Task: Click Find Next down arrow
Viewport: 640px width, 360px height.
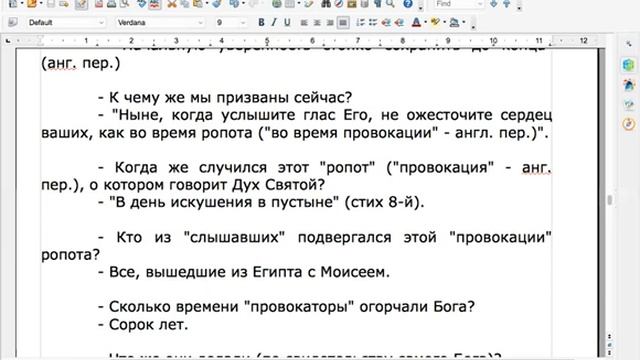Action: coord(493,4)
